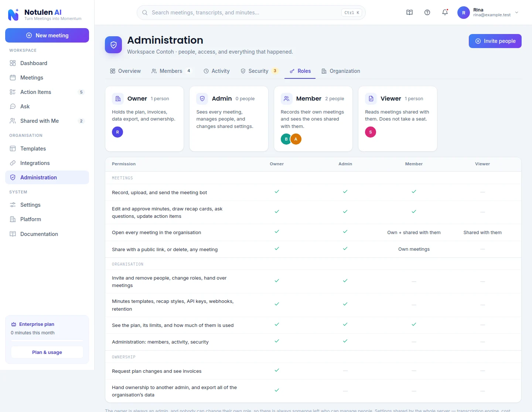Open the Activity tab

point(216,71)
